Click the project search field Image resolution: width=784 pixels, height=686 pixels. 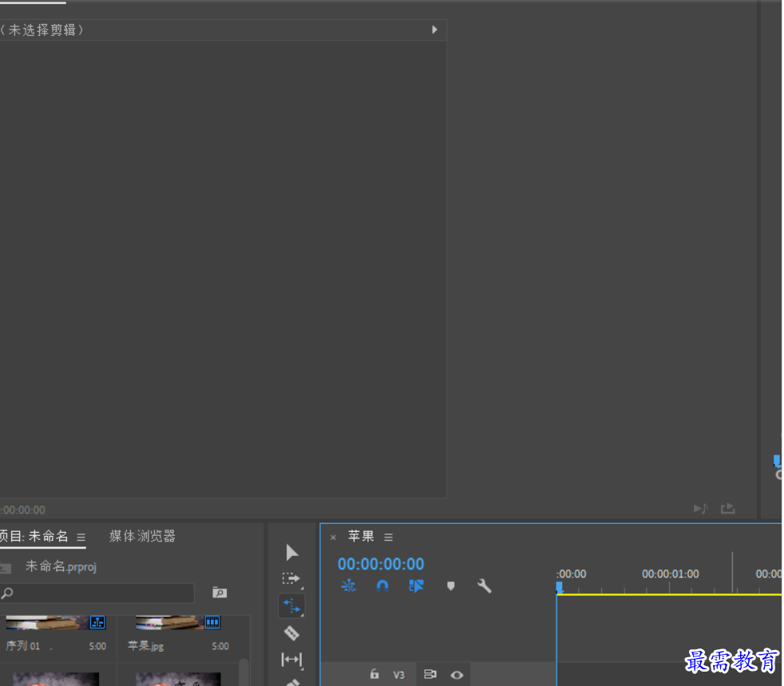[97, 593]
